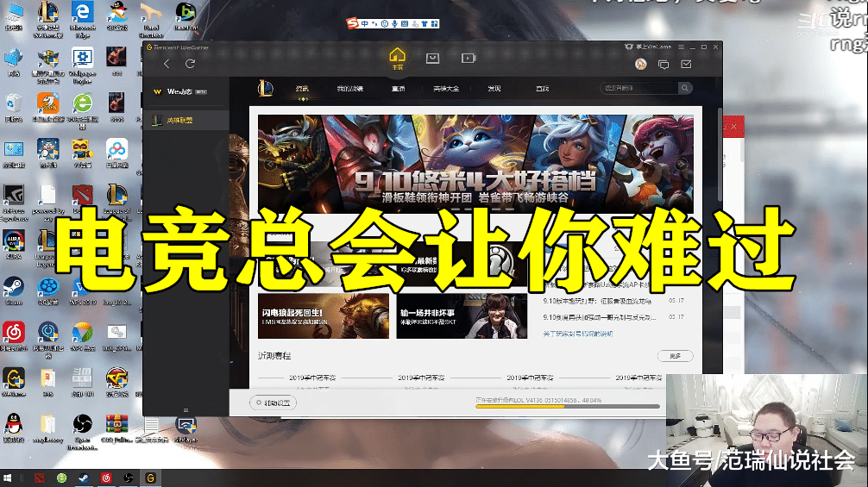Switch to 直播 tab

click(398, 89)
